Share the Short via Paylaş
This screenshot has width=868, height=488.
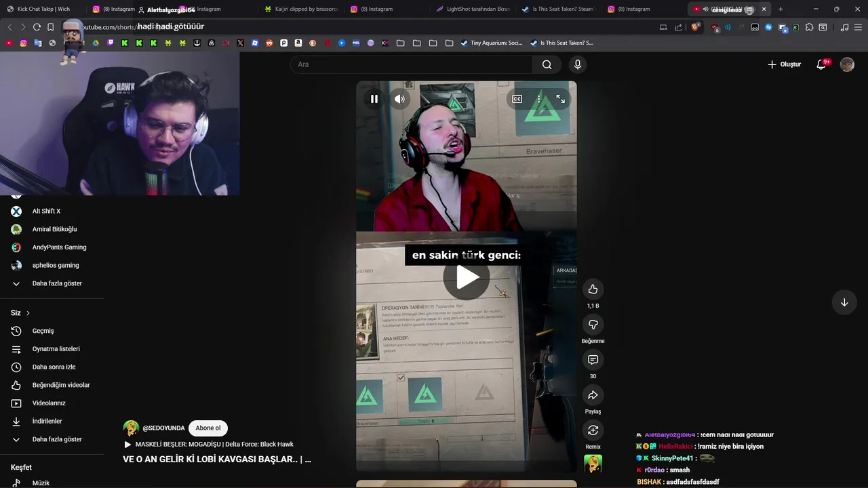(593, 395)
